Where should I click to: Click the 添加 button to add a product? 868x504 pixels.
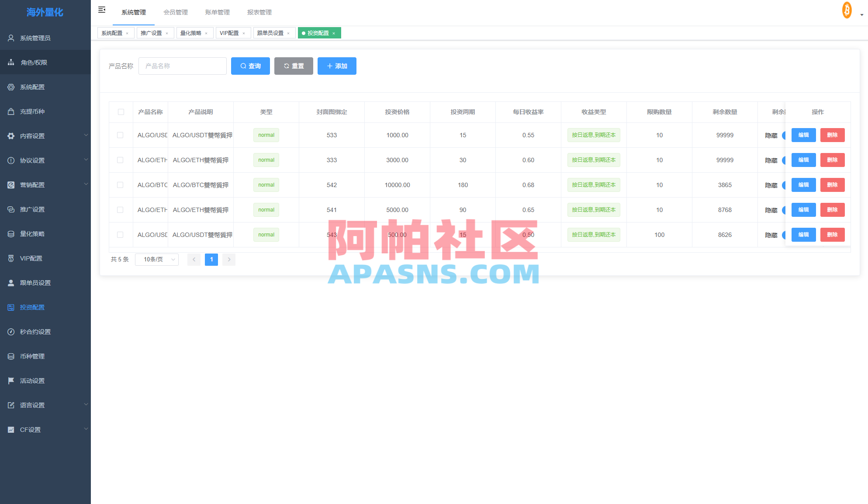click(x=337, y=66)
